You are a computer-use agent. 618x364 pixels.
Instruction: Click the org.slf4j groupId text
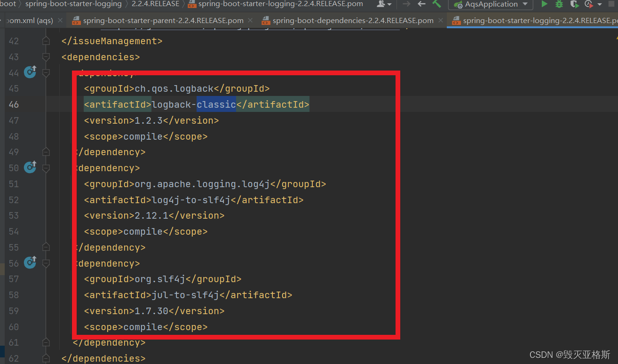tap(160, 279)
